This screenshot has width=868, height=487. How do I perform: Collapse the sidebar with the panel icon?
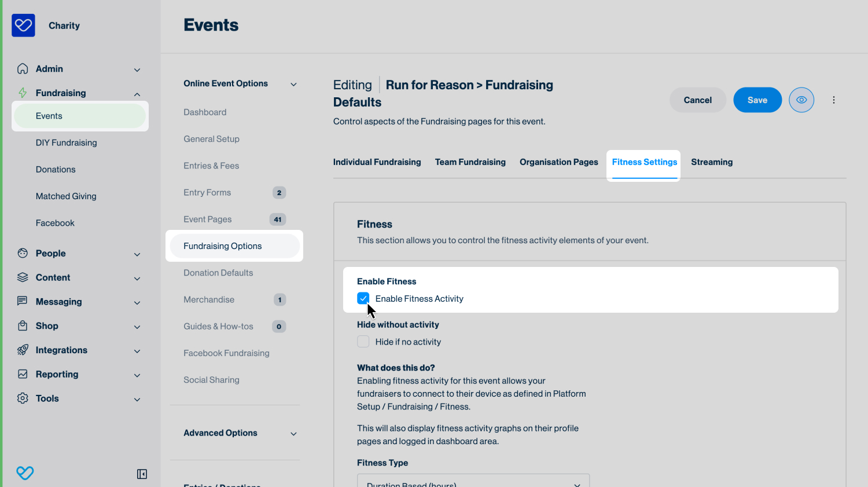(x=142, y=474)
